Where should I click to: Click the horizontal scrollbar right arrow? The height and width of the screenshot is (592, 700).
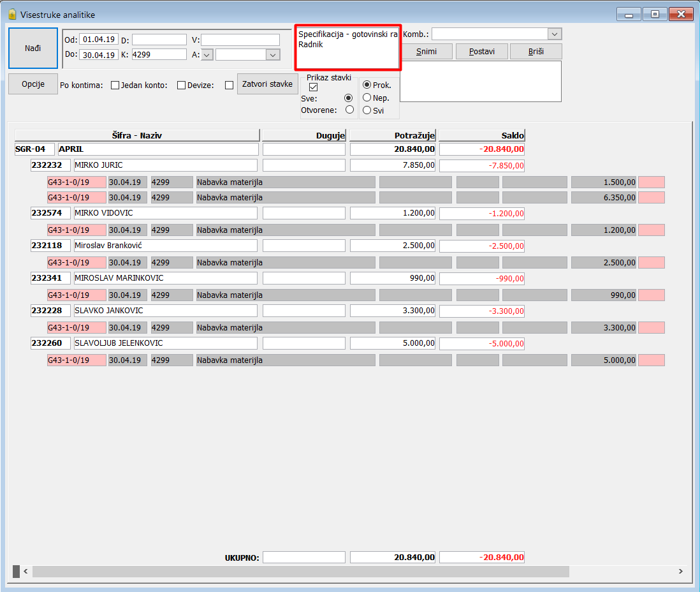click(x=680, y=571)
